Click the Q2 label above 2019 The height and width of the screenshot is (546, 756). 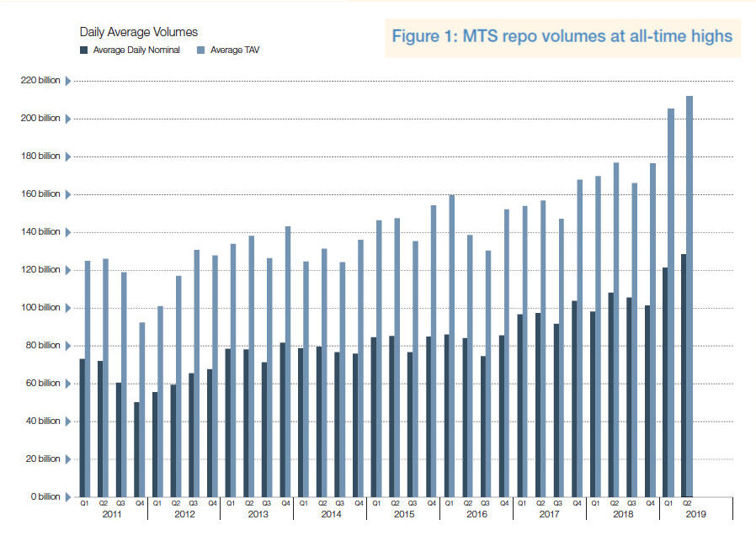pos(687,503)
